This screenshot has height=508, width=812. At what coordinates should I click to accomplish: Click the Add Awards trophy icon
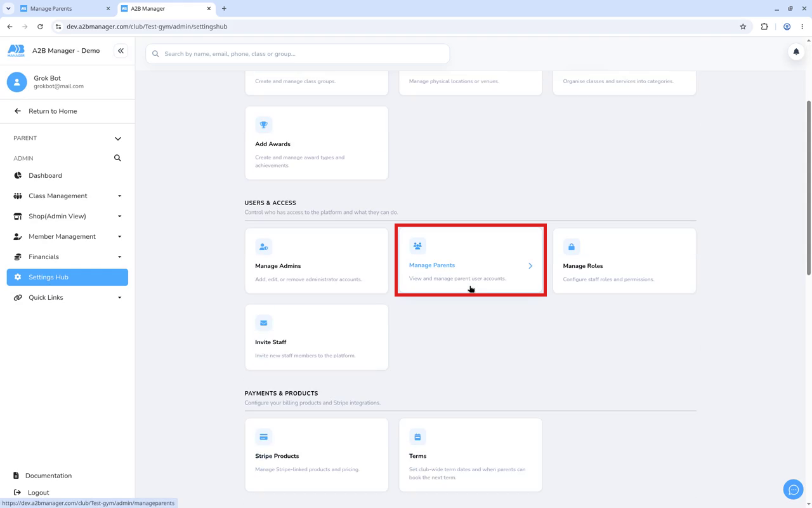click(263, 125)
